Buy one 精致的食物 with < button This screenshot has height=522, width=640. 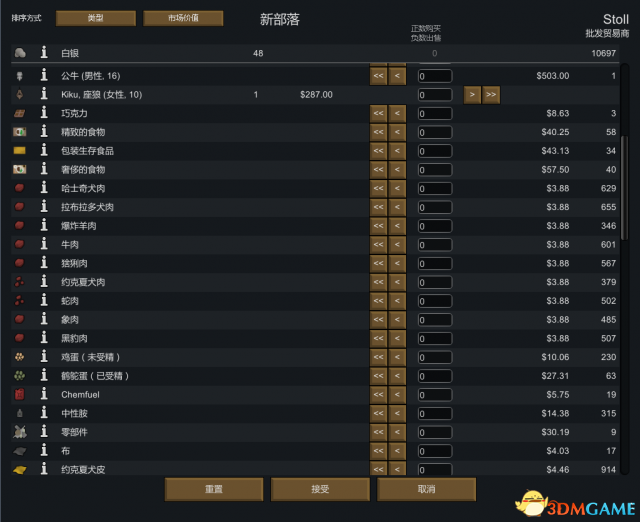click(x=397, y=132)
